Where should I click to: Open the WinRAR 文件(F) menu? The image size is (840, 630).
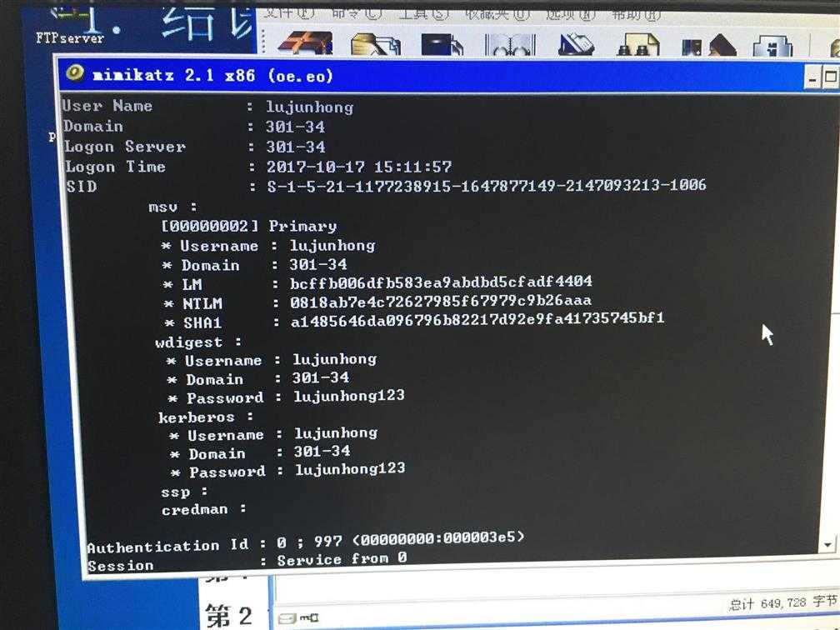(x=289, y=12)
